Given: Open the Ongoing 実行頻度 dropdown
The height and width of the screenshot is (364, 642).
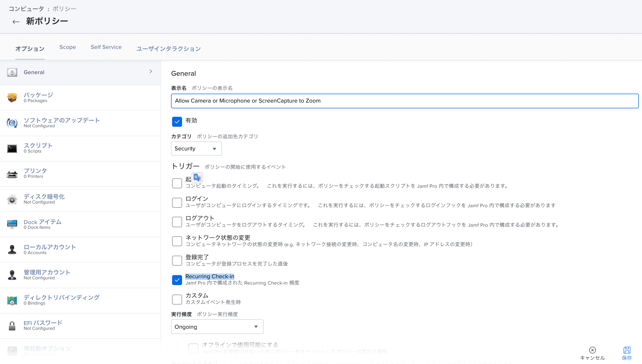Looking at the screenshot, I should pos(217,327).
